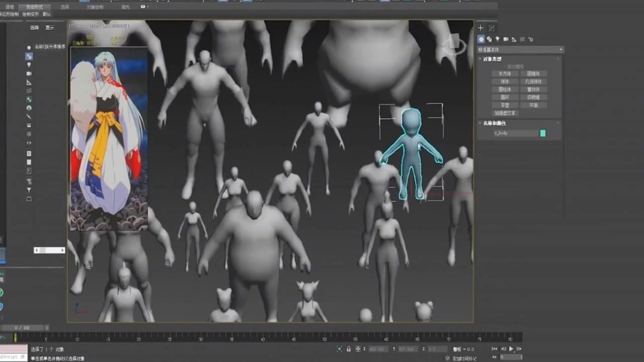Screen dimensions: 644x362
Task: Switch to the Modify panel icon
Action: (x=492, y=29)
